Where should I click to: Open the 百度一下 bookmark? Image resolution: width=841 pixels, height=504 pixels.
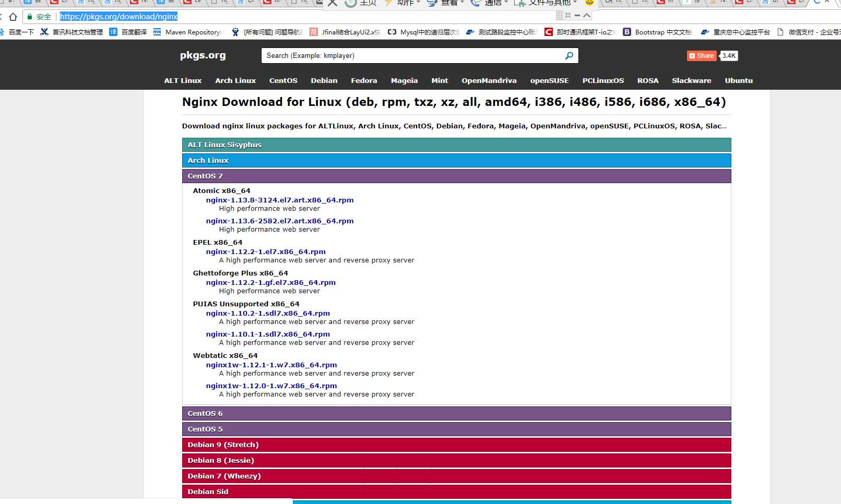(17, 32)
